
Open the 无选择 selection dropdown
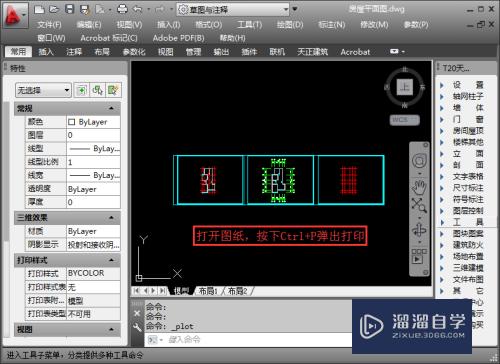tap(43, 90)
